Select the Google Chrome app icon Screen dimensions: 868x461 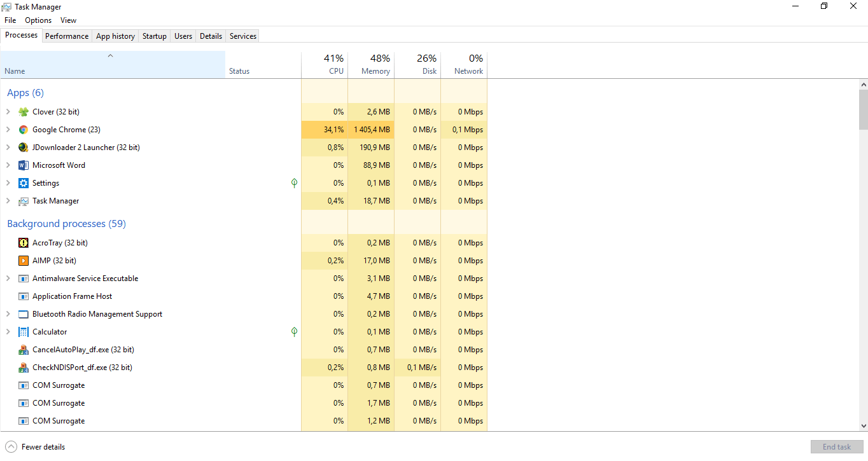click(23, 129)
